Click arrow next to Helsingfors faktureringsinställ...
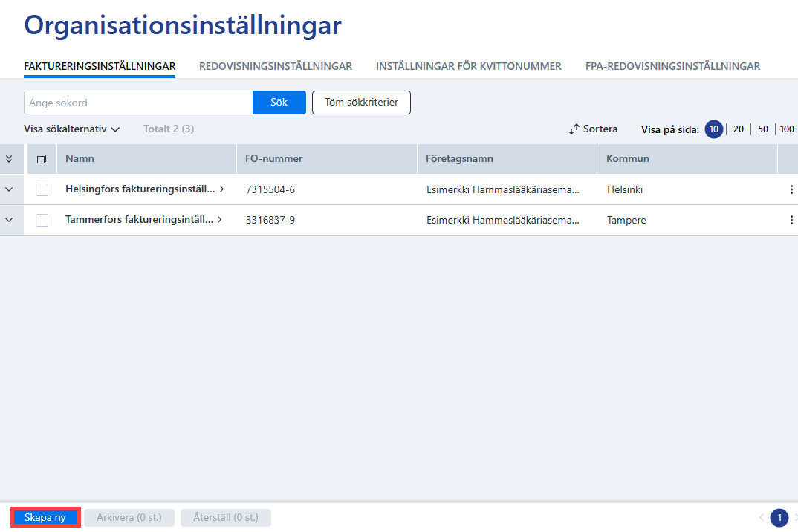Viewport: 798px width, 532px height. 222,189
